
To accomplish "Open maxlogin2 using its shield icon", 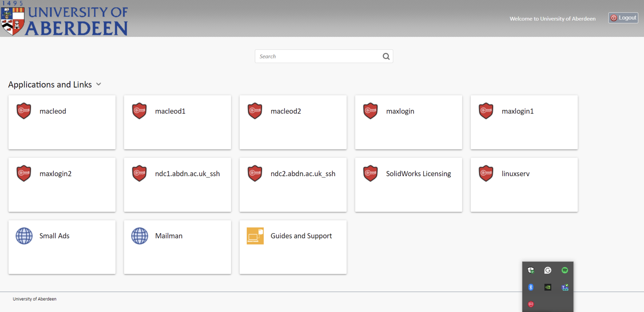I will tap(24, 173).
